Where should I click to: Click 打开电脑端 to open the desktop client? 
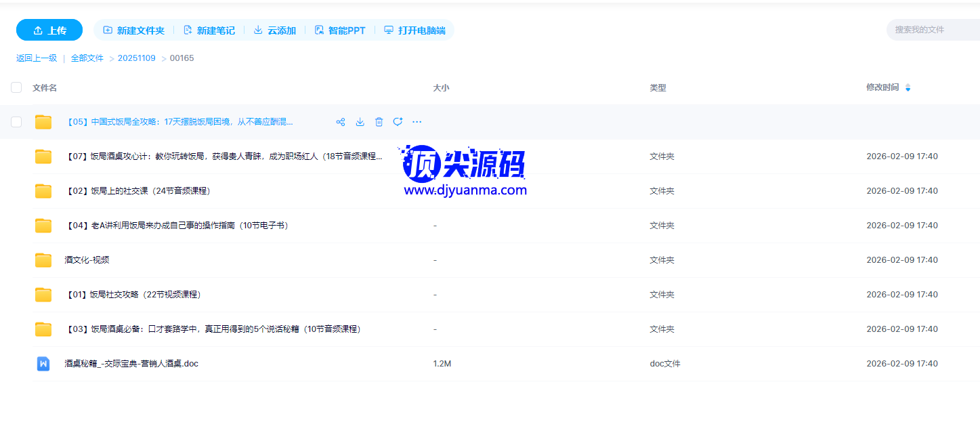coord(414,30)
